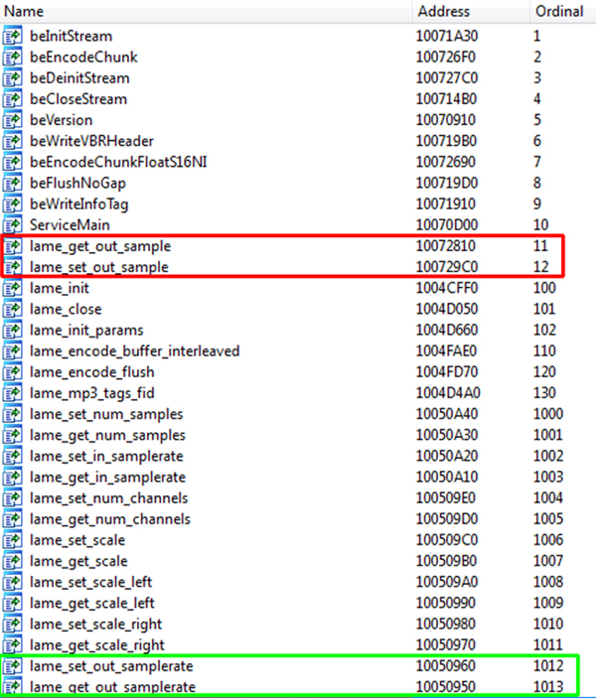
Task: Click the export icon beside lame_encode_flush
Action: (x=13, y=372)
